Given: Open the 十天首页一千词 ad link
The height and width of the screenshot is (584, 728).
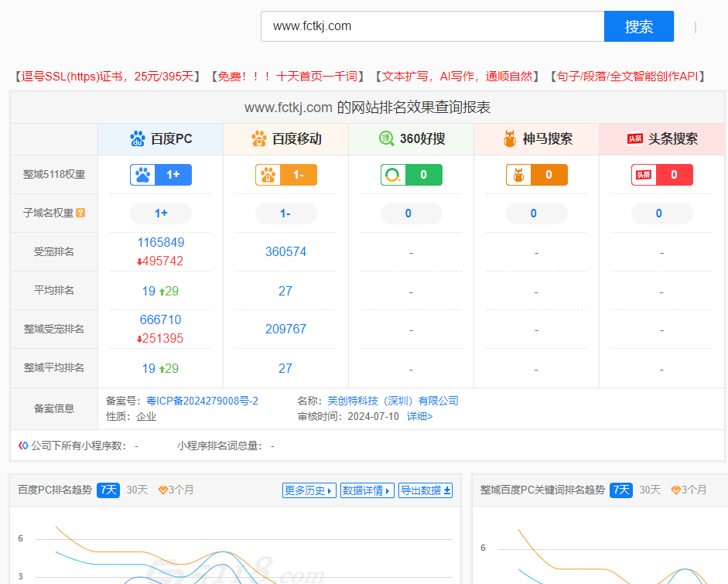Looking at the screenshot, I should [287, 76].
